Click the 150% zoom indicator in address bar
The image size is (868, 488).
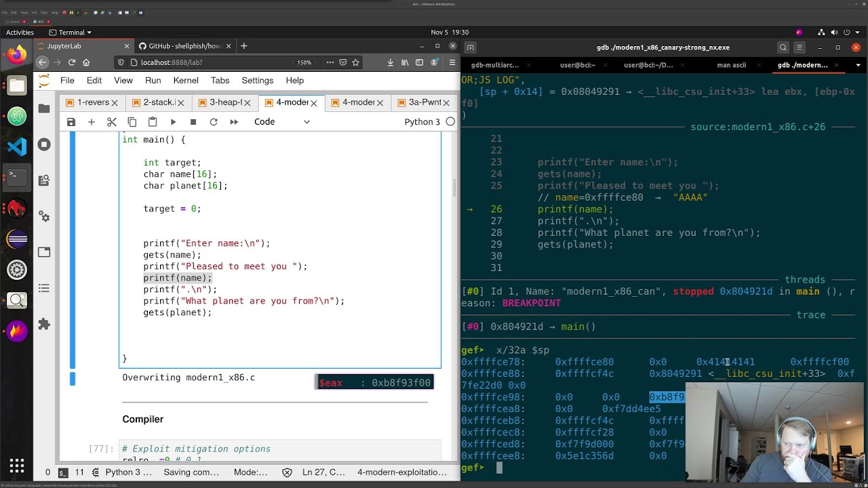(x=304, y=62)
